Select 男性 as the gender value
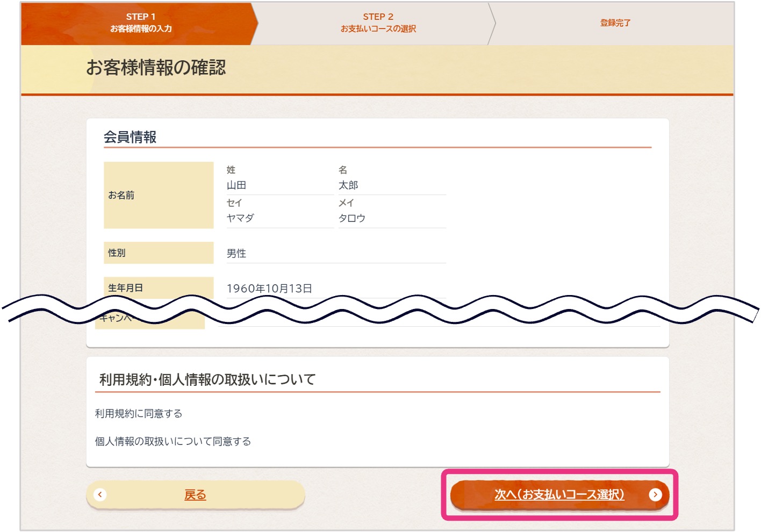 pos(237,253)
